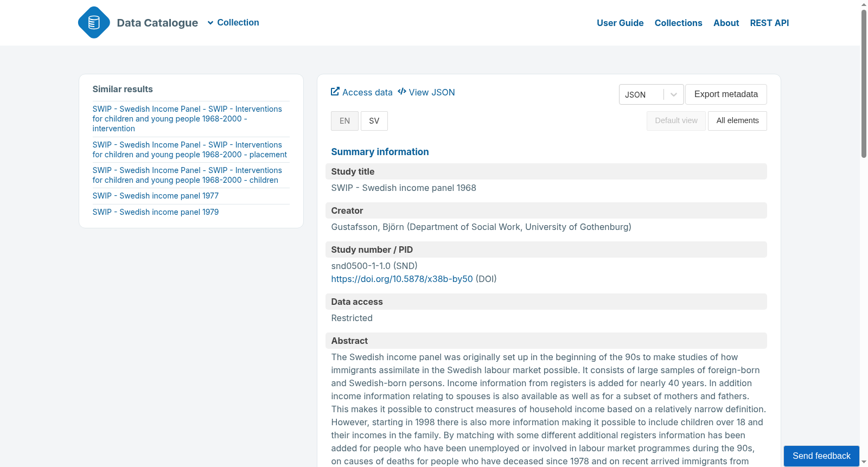Viewport: 868px width, 467px height.
Task: Click the Study title header row
Action: click(x=546, y=171)
